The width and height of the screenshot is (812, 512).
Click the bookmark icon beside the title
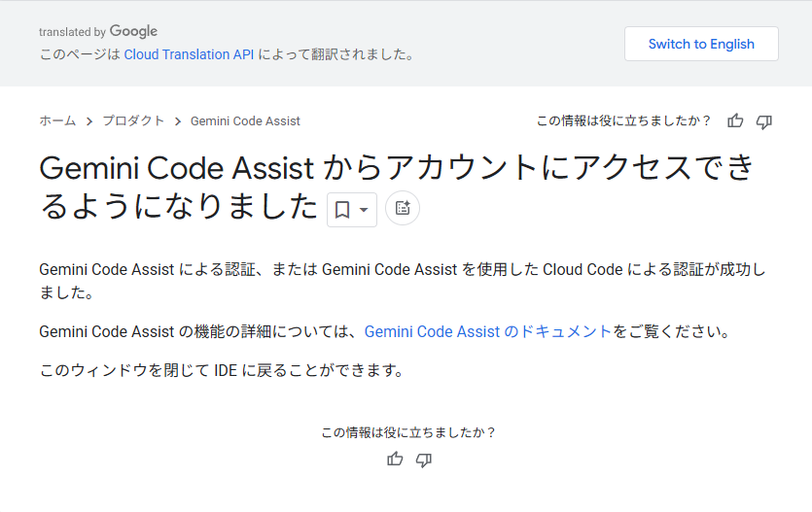342,210
